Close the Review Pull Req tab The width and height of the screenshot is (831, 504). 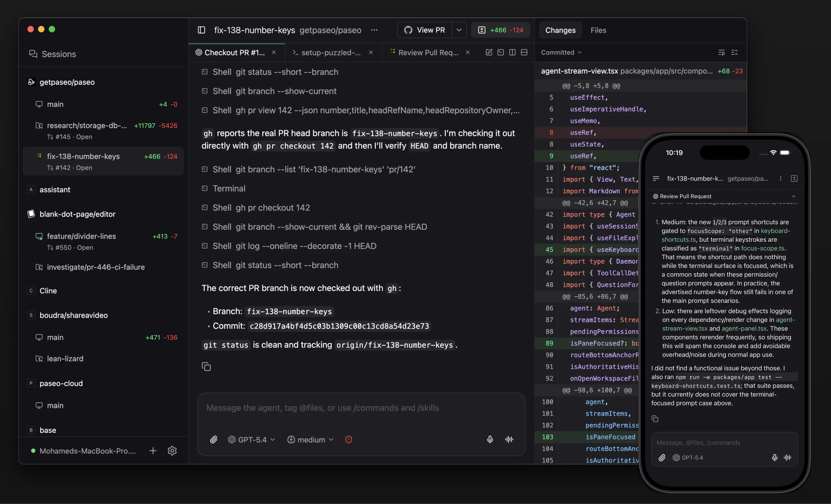click(468, 52)
